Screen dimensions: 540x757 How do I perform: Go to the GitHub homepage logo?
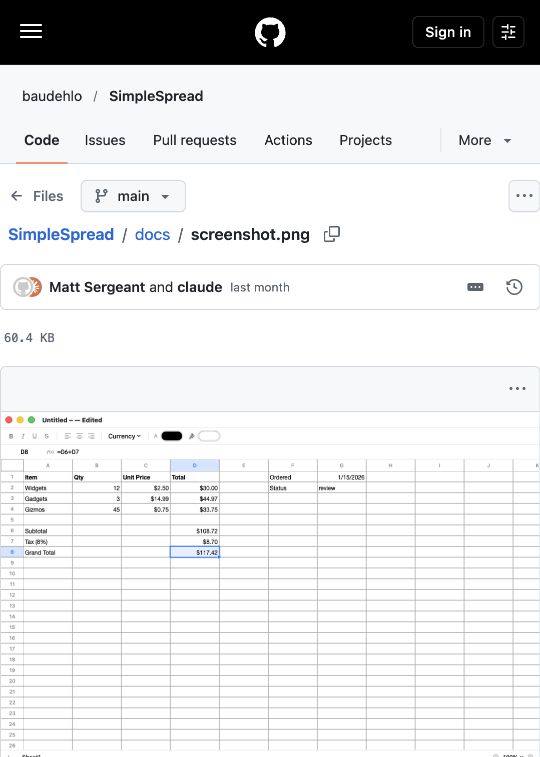(x=270, y=32)
